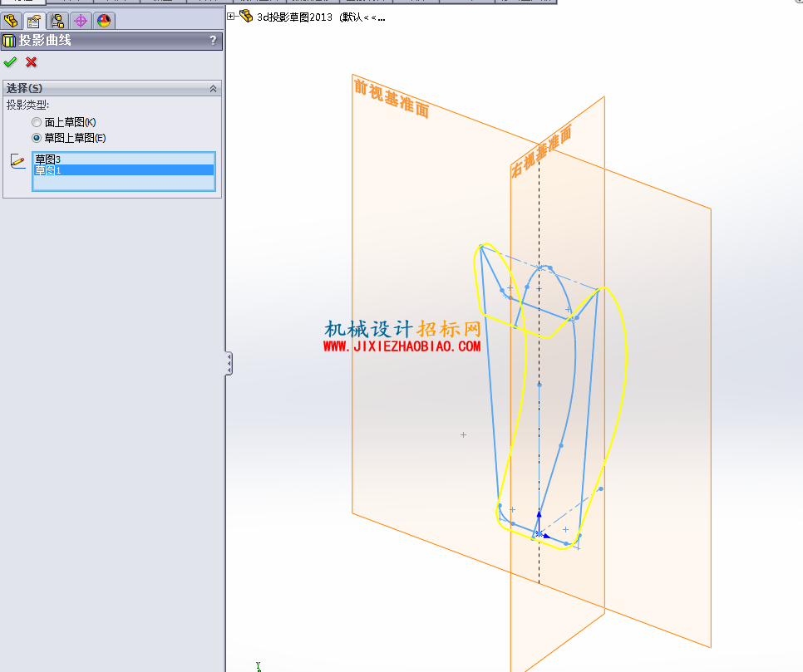Expand the 3d投影草图2013 flyout tree
Screen dimensions: 803x672
pyautogui.click(x=231, y=17)
